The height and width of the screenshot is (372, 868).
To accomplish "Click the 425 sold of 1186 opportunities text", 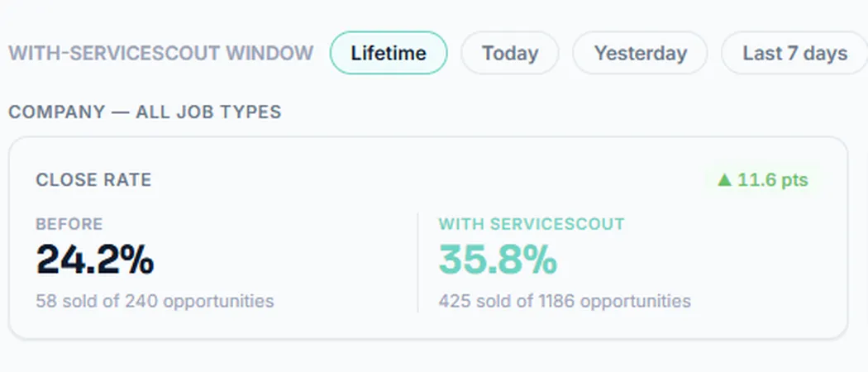I will click(565, 301).
